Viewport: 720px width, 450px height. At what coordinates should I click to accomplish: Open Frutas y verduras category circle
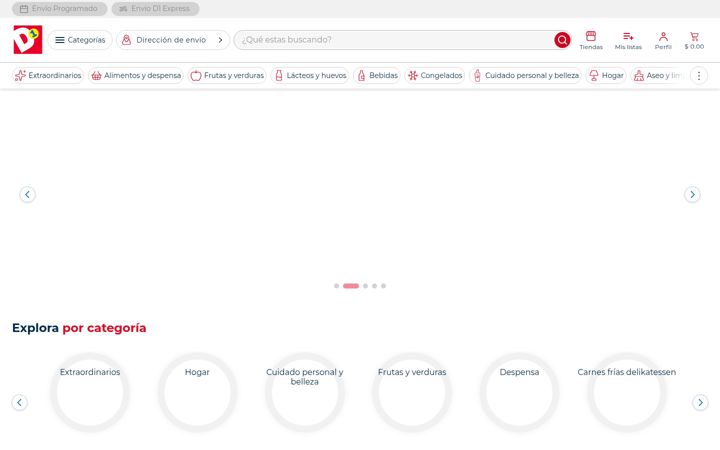pyautogui.click(x=412, y=393)
